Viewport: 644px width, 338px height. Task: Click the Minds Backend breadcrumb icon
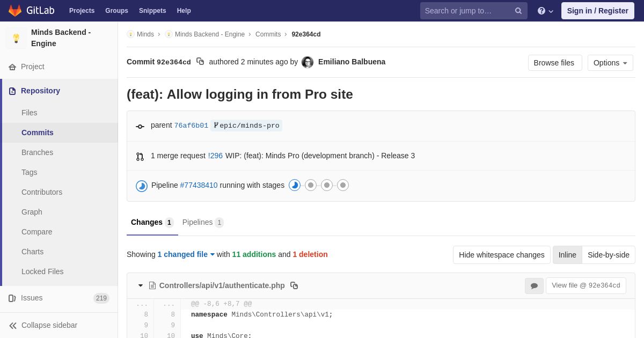pyautogui.click(x=169, y=34)
